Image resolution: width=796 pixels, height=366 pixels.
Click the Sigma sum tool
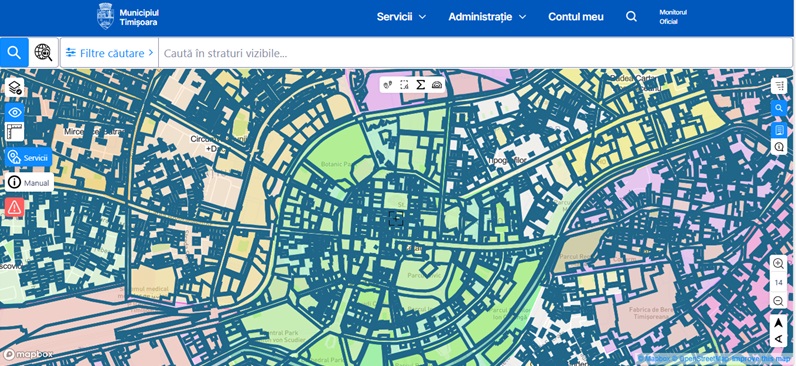tap(420, 85)
